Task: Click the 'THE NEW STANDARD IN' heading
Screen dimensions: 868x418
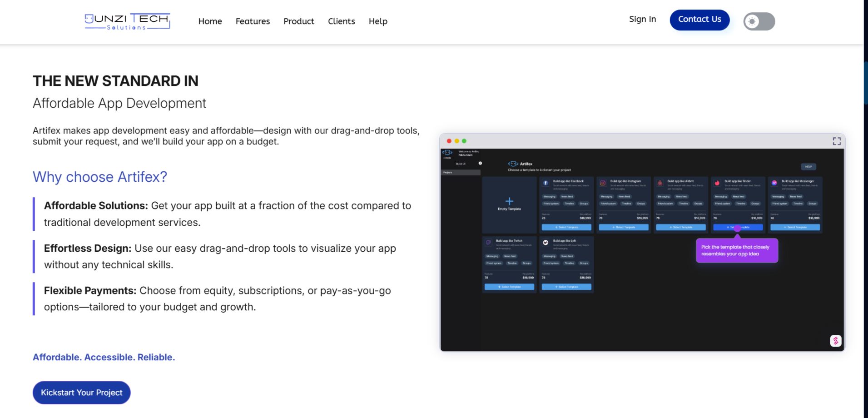Action: [115, 81]
